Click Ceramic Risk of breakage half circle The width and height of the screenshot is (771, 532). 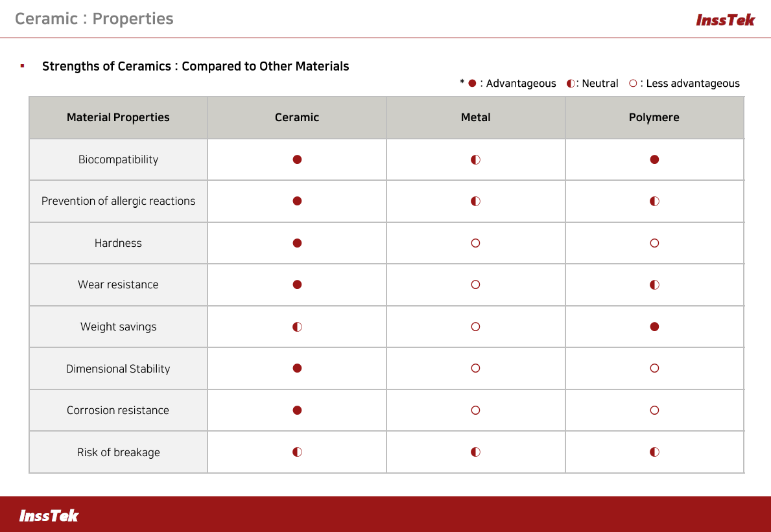click(x=297, y=452)
